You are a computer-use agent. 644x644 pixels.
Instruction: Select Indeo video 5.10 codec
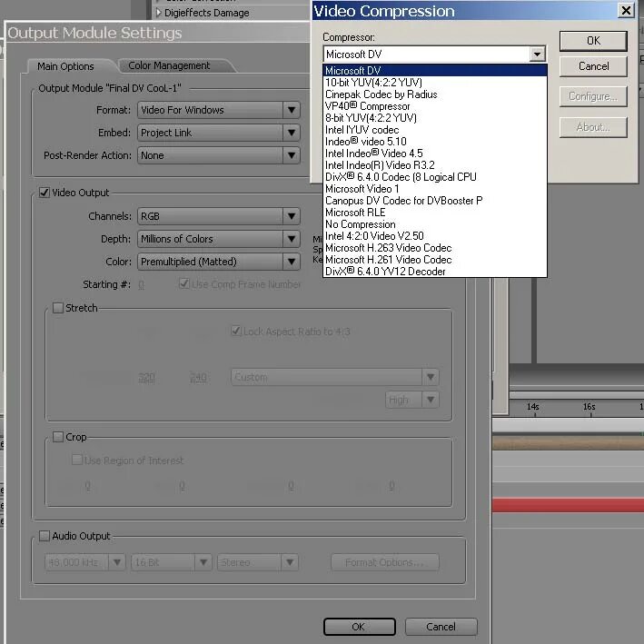point(435,142)
